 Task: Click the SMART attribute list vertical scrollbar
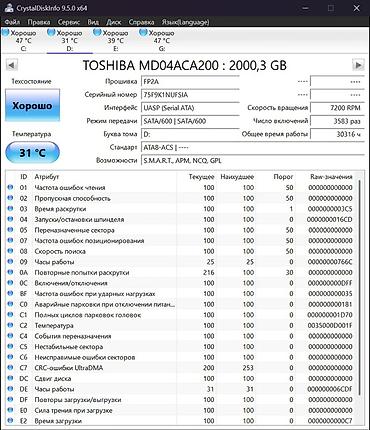(x=359, y=288)
